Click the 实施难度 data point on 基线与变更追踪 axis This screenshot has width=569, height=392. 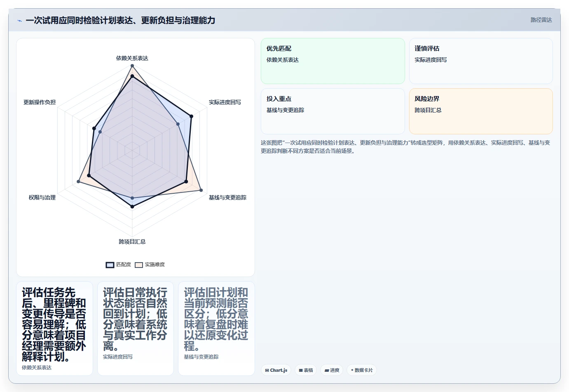[201, 190]
